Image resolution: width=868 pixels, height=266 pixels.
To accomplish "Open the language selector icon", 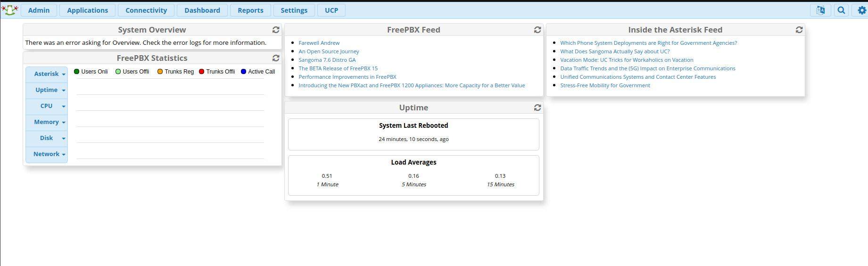I will [820, 10].
